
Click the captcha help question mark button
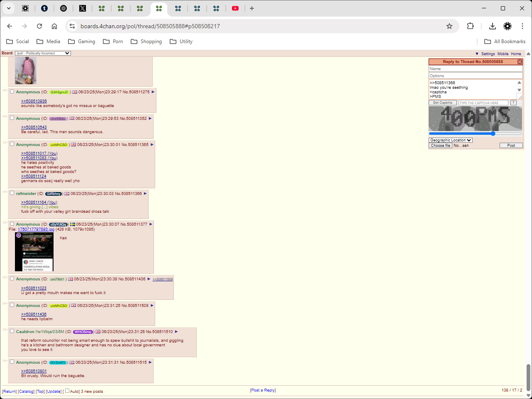click(513, 102)
